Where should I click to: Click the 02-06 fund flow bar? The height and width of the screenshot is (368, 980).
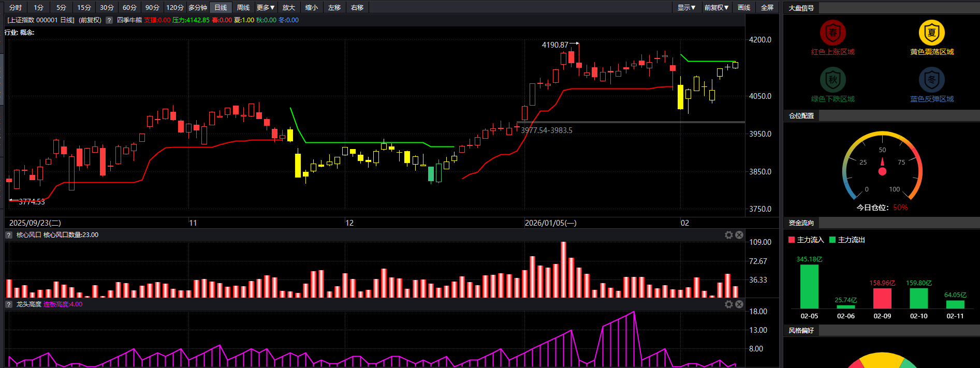pos(846,307)
